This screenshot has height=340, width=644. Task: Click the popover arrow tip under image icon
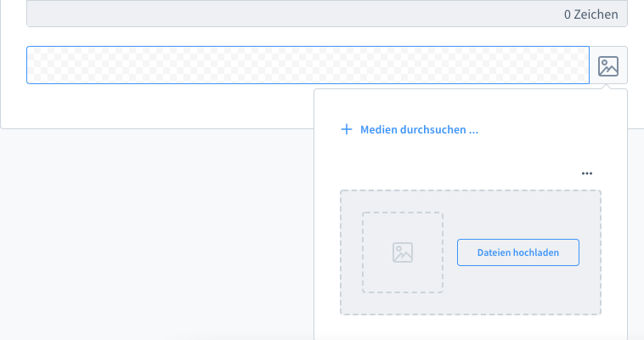[x=608, y=87]
